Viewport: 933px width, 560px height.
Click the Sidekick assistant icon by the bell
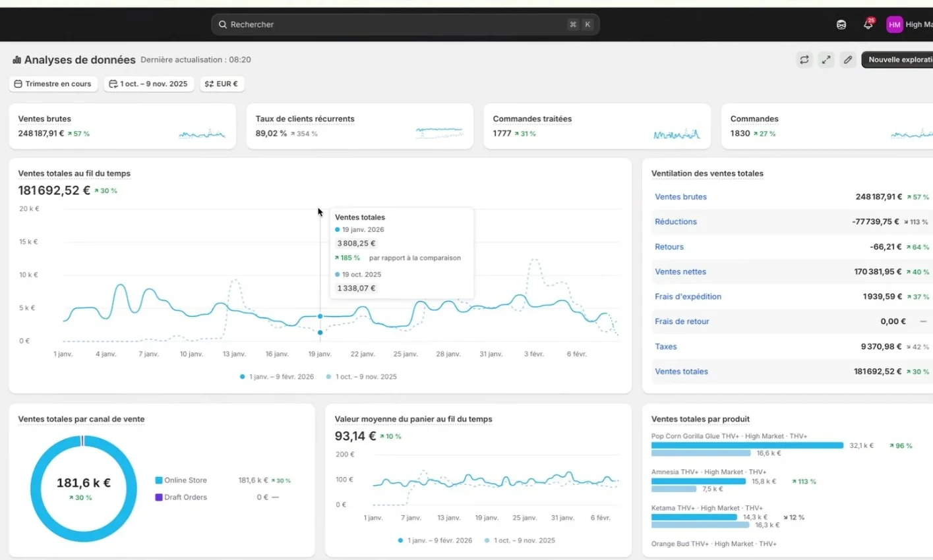[841, 24]
